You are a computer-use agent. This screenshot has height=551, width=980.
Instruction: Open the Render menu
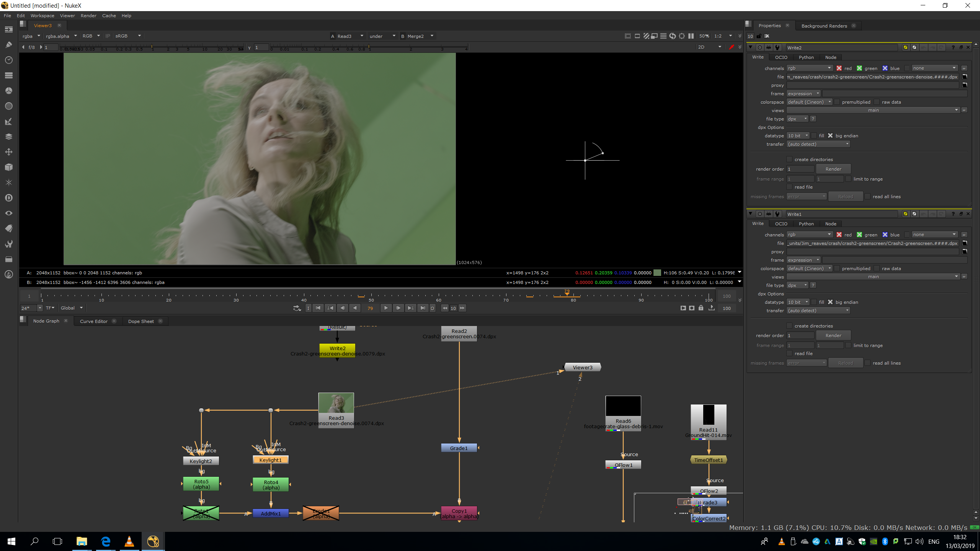[88, 16]
